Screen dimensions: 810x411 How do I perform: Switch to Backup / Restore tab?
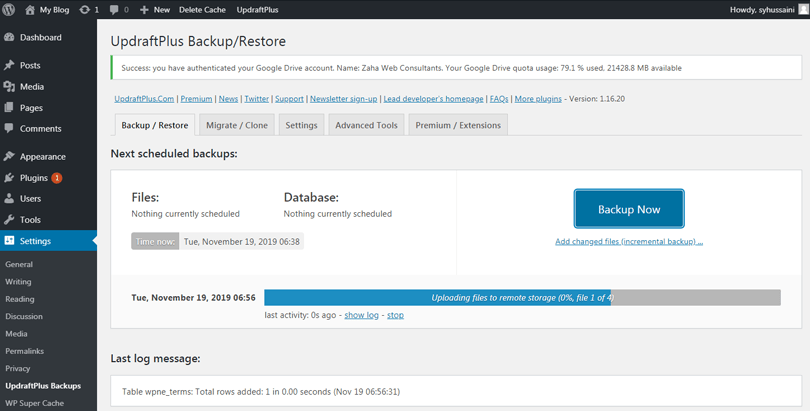click(154, 125)
